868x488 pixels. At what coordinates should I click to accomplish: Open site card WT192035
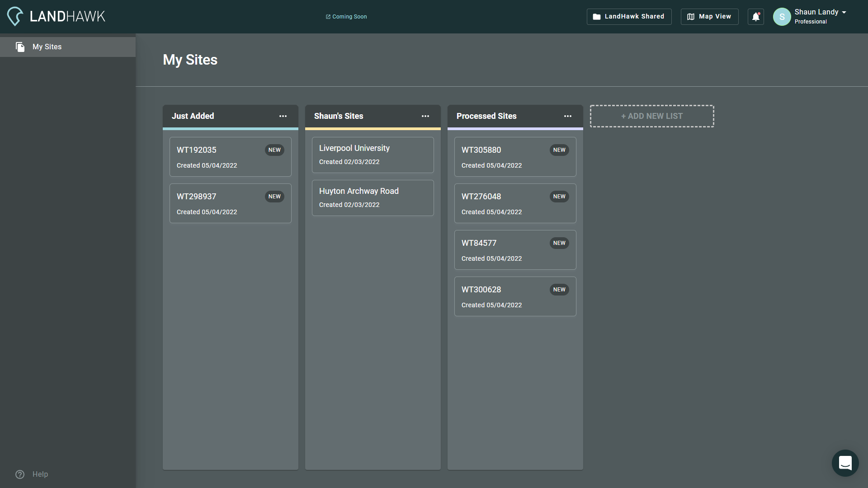coord(231,157)
